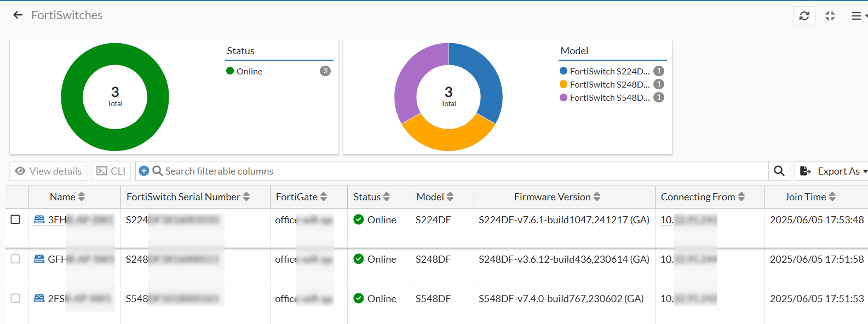Click the View details button
The image size is (868, 324).
[48, 171]
